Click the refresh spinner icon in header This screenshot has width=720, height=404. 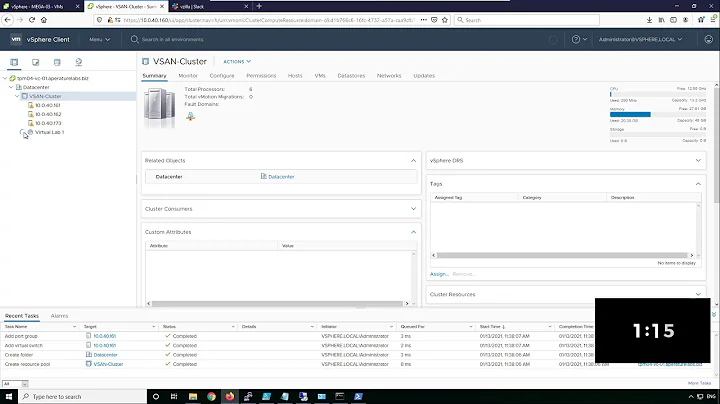click(x=553, y=40)
